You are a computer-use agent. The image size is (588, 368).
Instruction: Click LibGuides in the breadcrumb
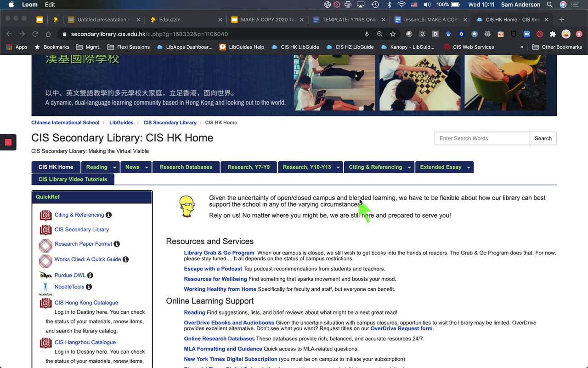121,123
